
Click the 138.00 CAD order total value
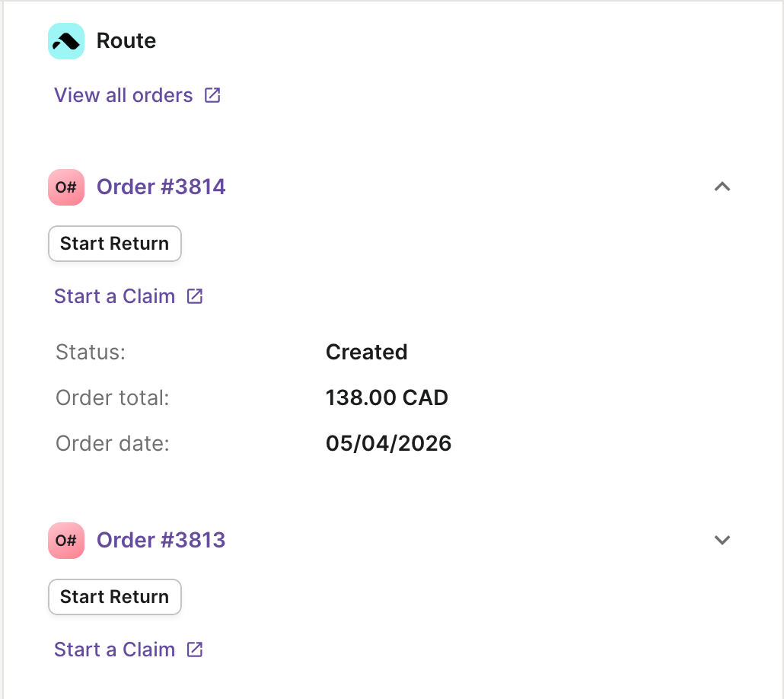[x=387, y=397]
